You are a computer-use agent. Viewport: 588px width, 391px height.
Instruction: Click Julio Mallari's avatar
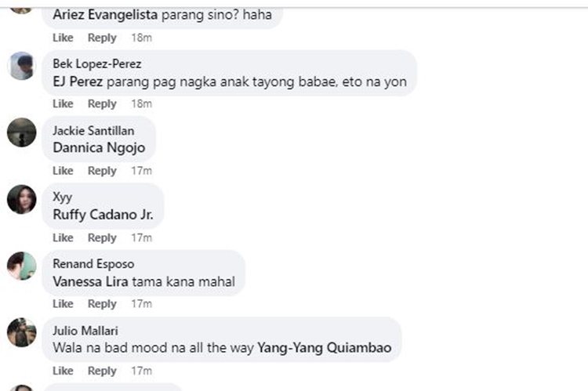22,332
